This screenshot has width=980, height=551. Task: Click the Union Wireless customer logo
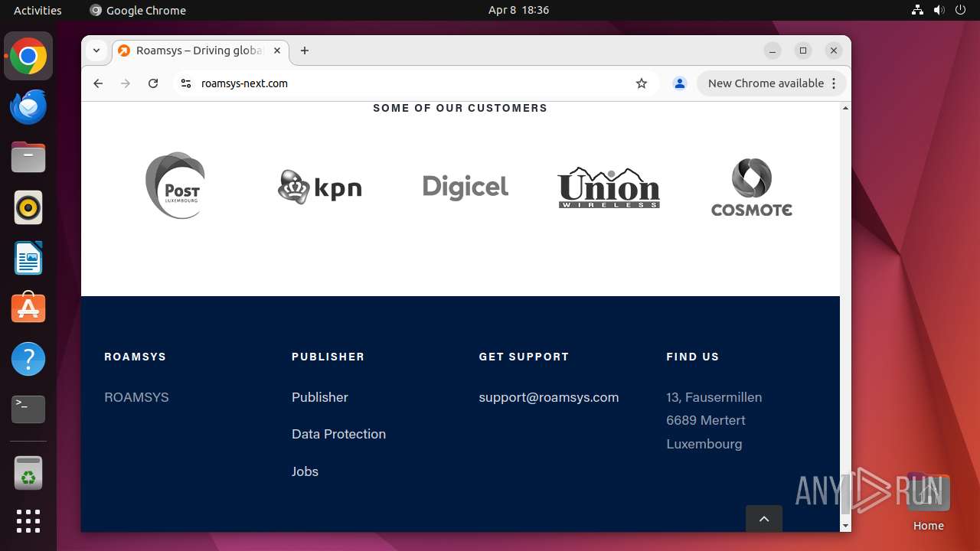609,187
